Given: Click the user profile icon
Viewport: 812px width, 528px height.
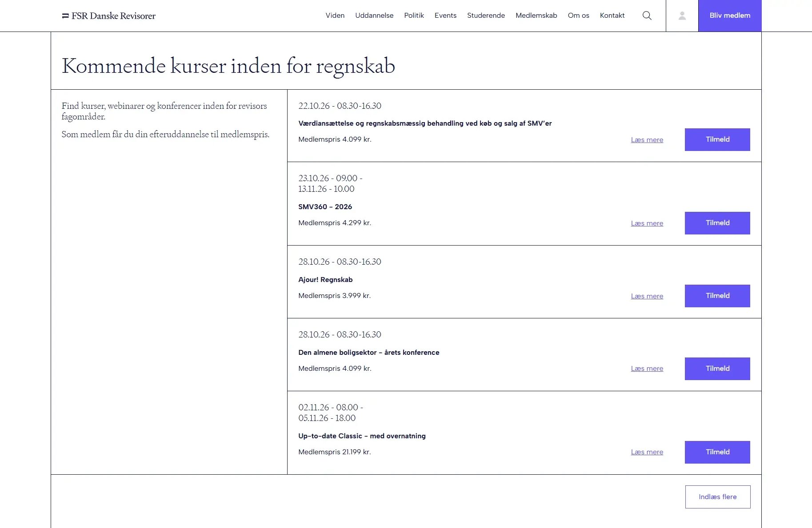Looking at the screenshot, I should click(x=682, y=16).
